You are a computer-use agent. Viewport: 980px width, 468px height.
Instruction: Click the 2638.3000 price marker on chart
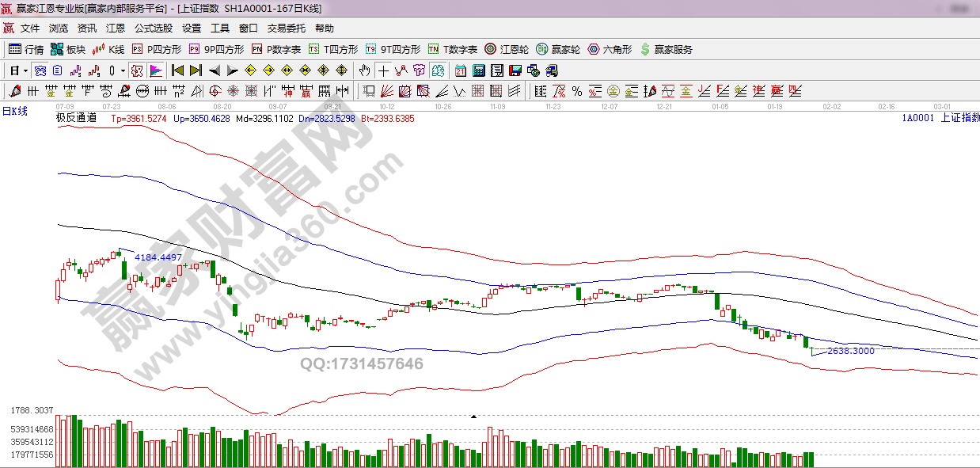(x=850, y=351)
